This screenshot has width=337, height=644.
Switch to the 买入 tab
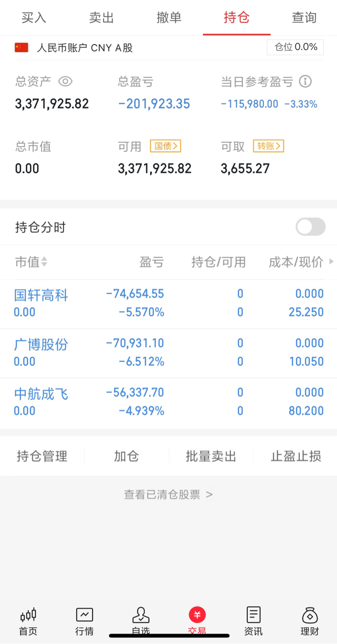tap(34, 18)
